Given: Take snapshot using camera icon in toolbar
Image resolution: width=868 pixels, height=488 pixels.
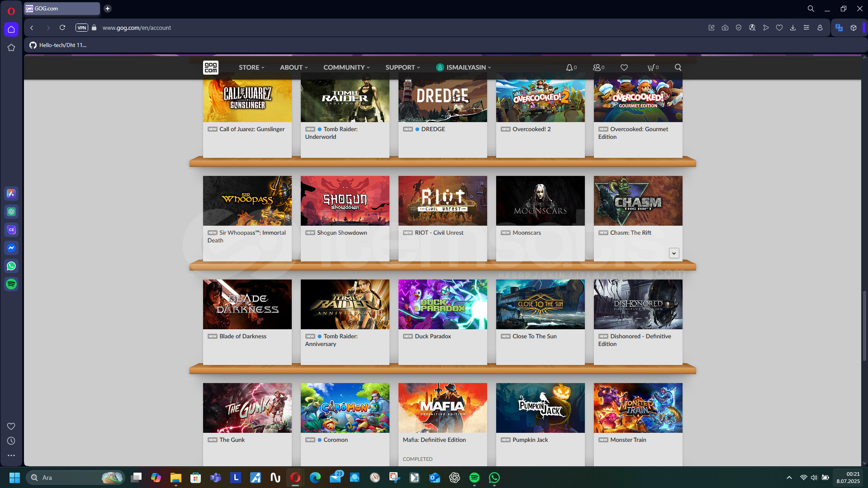Looking at the screenshot, I should pos(725,28).
